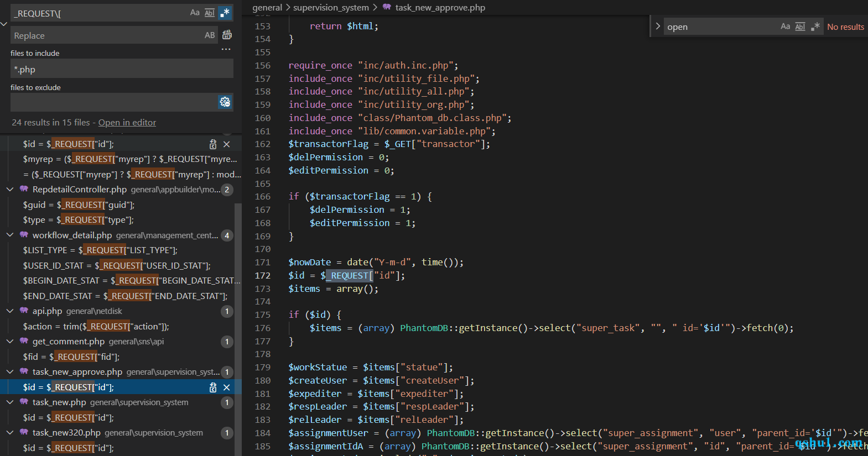
Task: Click the PHP icon beside task_new.php
Action: point(24,402)
